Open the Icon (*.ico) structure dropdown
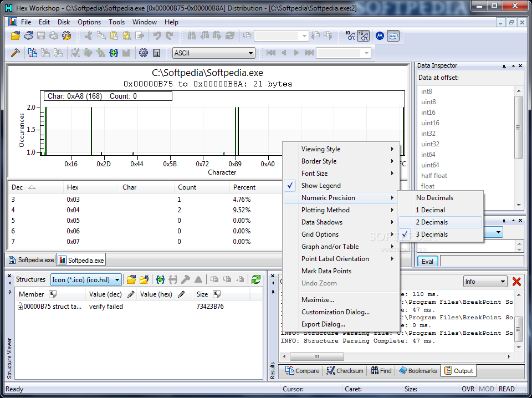 (86, 279)
